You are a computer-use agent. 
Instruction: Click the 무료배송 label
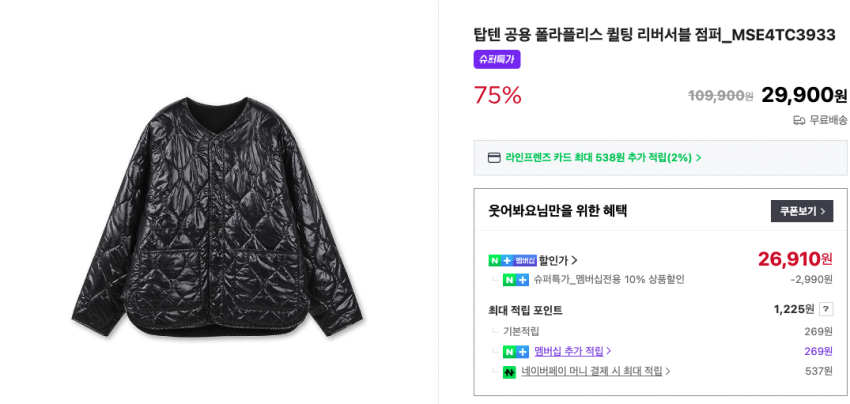point(828,120)
